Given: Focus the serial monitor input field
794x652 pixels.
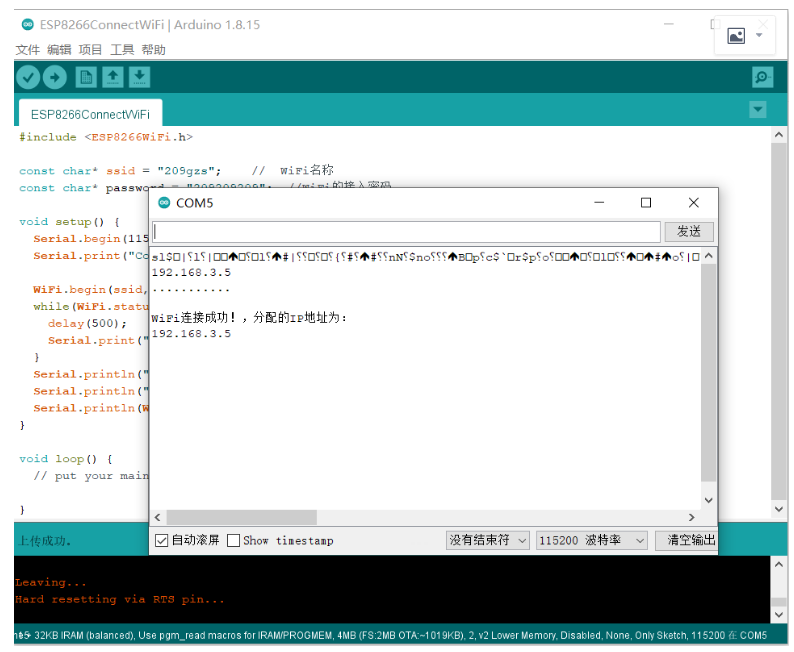Looking at the screenshot, I should coord(406,232).
